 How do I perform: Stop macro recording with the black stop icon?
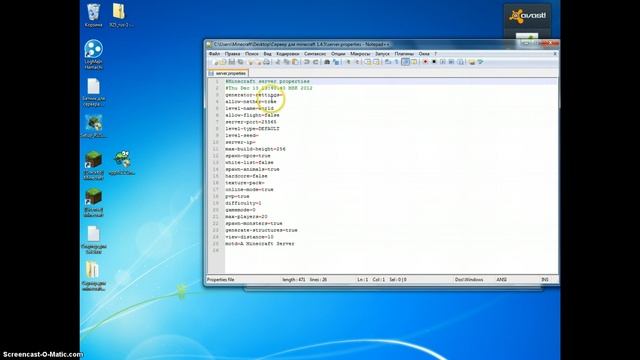434,62
